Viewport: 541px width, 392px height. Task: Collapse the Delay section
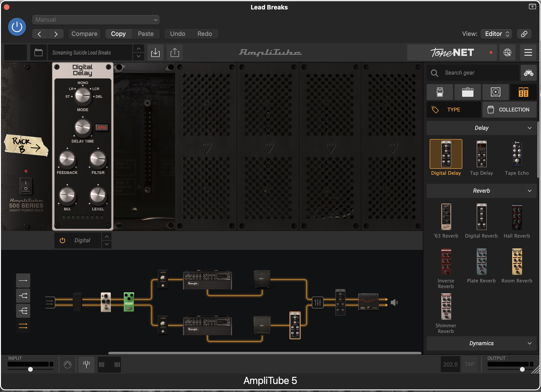pos(481,128)
